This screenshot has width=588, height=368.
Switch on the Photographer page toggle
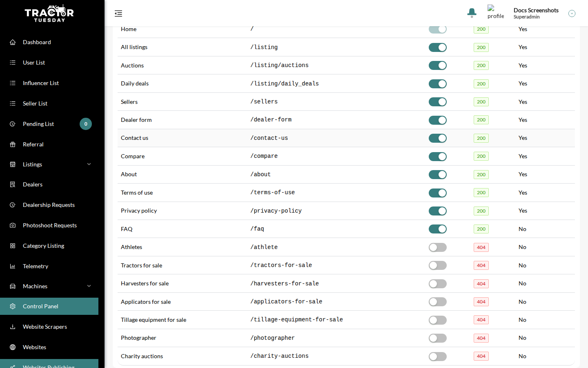[x=438, y=338]
